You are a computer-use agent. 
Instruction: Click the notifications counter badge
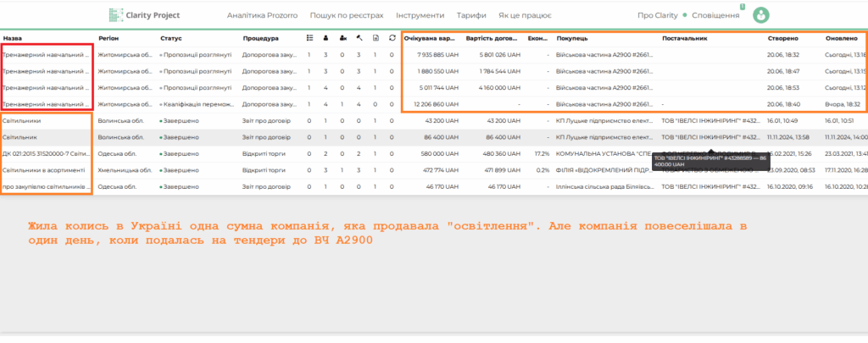click(742, 7)
